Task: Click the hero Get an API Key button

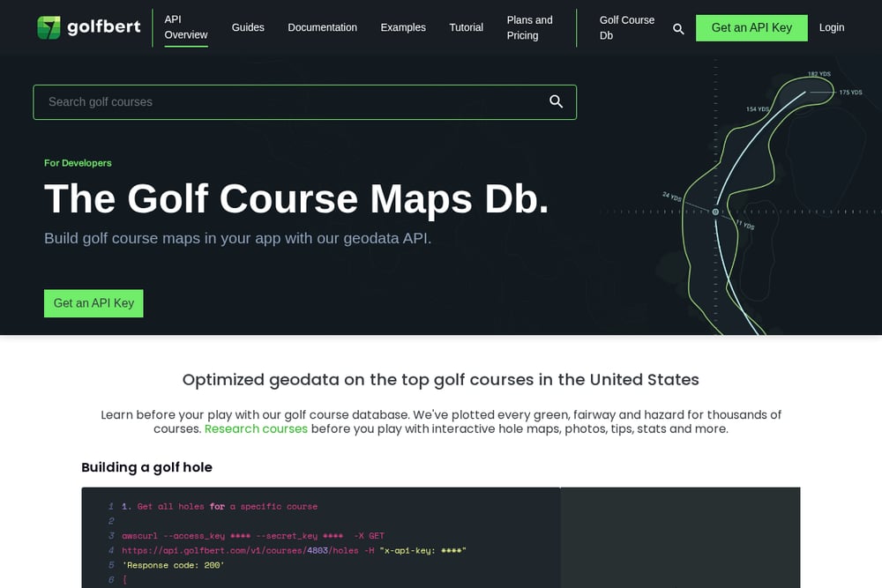Action: click(93, 303)
